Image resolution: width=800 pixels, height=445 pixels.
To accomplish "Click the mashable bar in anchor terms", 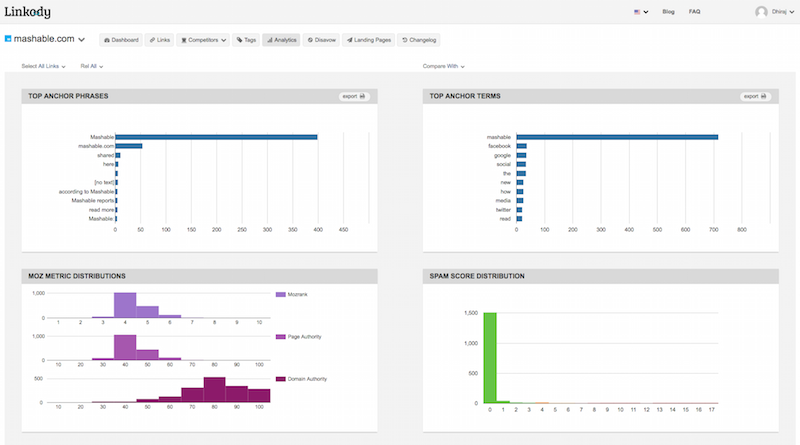I will coord(617,137).
